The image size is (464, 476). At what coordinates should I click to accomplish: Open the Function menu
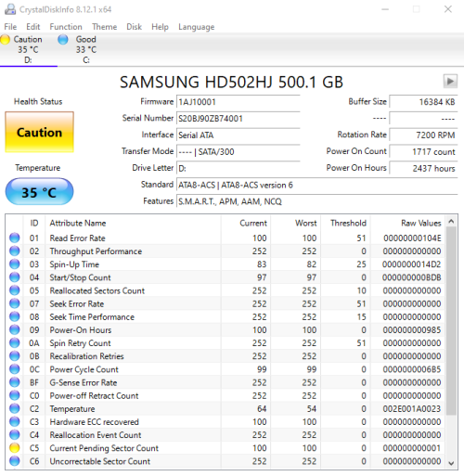(66, 27)
